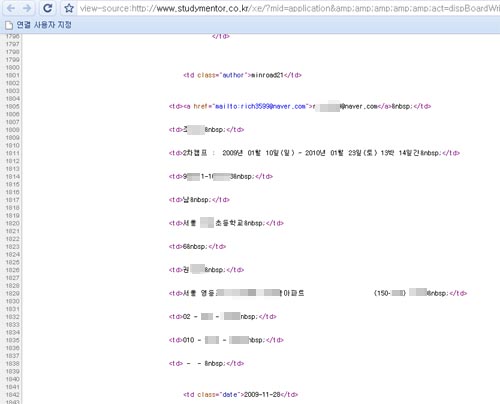Click line number 1801 in the gutter
Viewport: 500px width, 404px height.
pos(12,75)
